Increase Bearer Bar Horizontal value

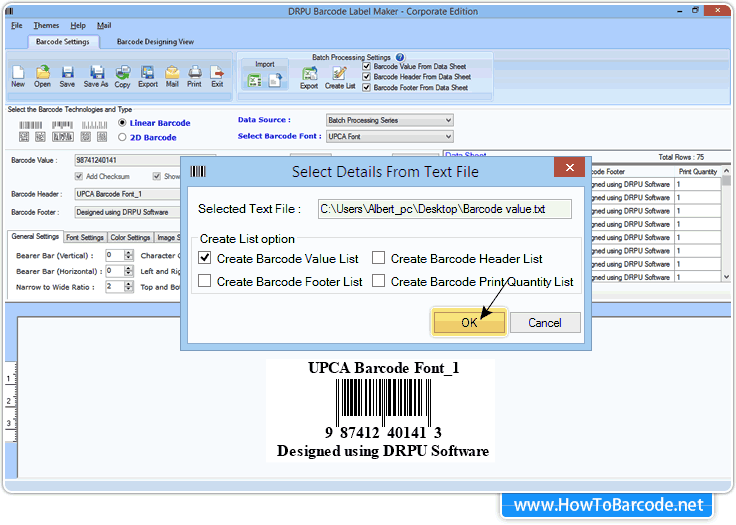pos(129,268)
